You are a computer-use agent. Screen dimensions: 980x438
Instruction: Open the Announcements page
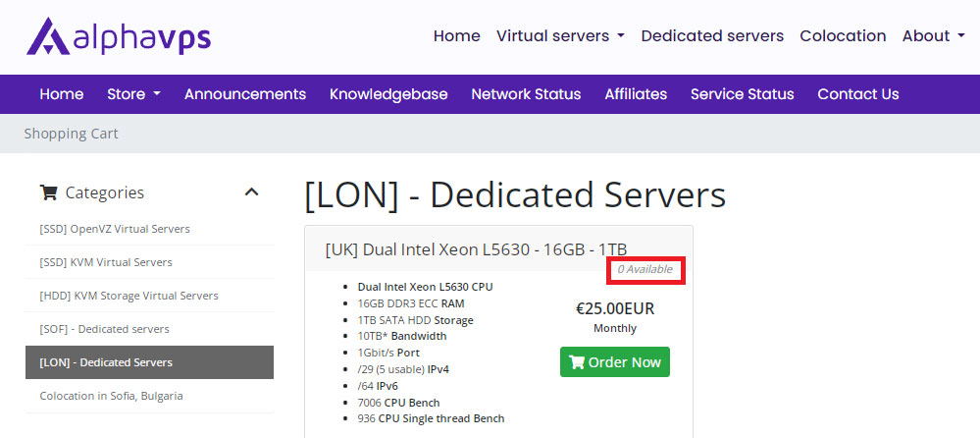[245, 94]
